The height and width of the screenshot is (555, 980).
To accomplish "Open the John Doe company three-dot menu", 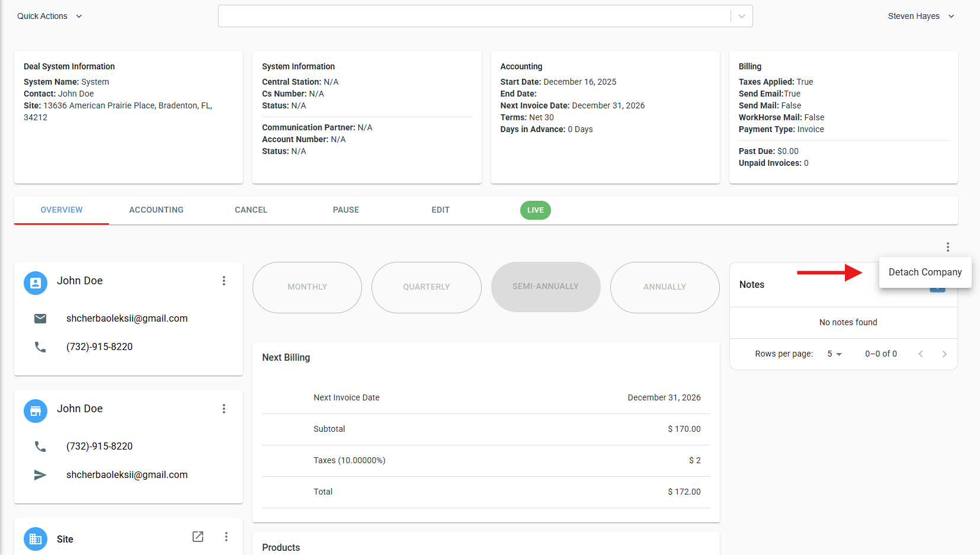I will click(224, 409).
